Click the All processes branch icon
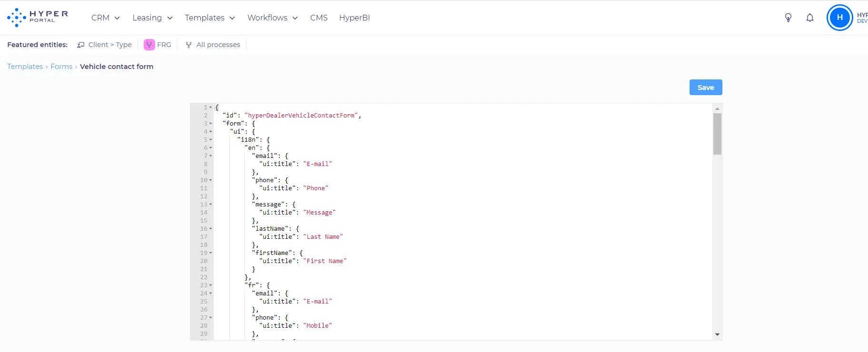868x352 pixels. click(189, 45)
